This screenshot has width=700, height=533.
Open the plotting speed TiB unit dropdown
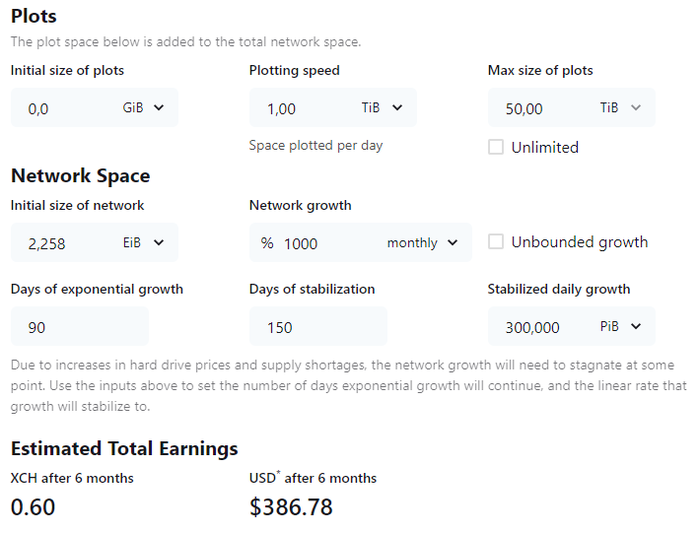click(x=382, y=108)
